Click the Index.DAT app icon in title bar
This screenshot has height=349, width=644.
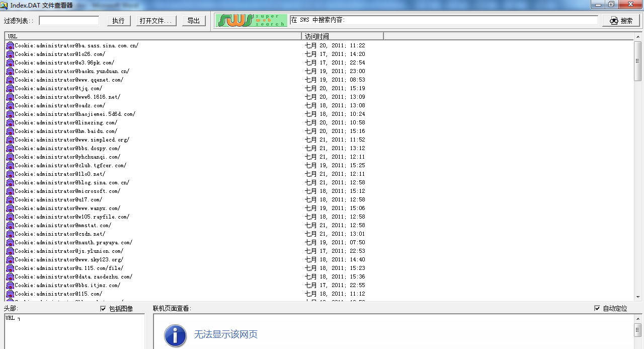point(5,5)
